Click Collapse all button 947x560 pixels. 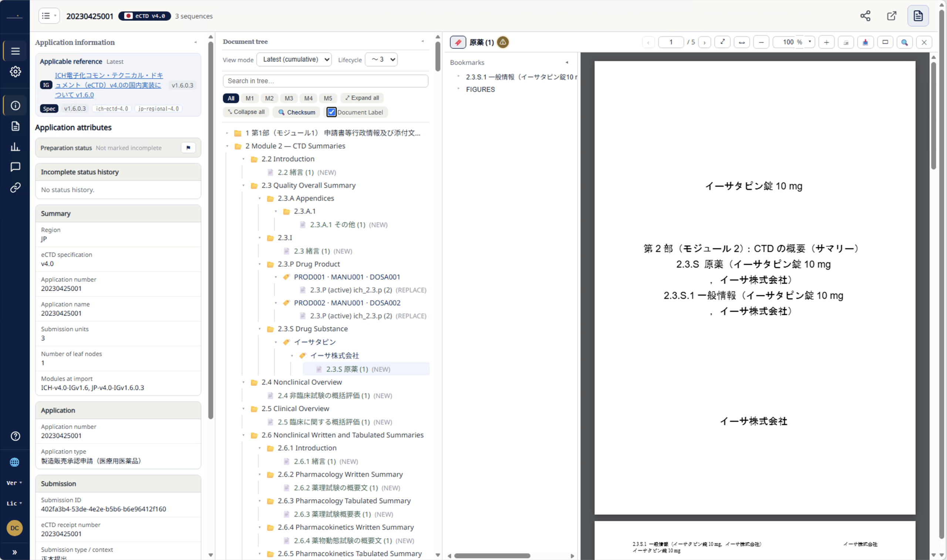246,112
